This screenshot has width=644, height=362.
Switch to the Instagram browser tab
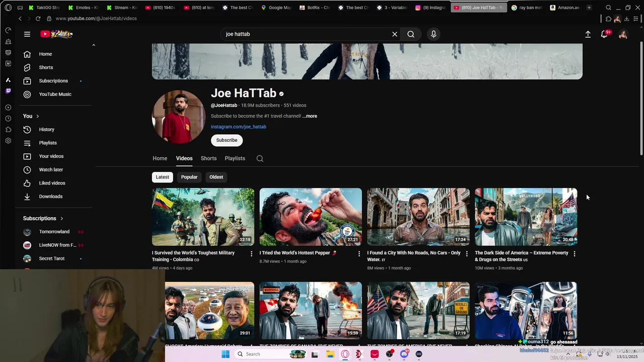pyautogui.click(x=431, y=8)
